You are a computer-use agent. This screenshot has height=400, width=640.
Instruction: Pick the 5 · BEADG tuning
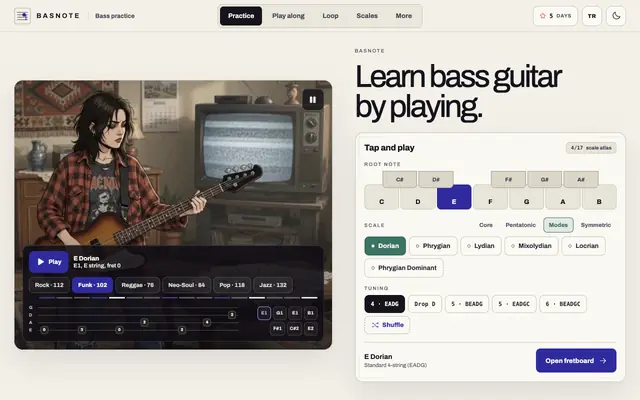pos(467,304)
